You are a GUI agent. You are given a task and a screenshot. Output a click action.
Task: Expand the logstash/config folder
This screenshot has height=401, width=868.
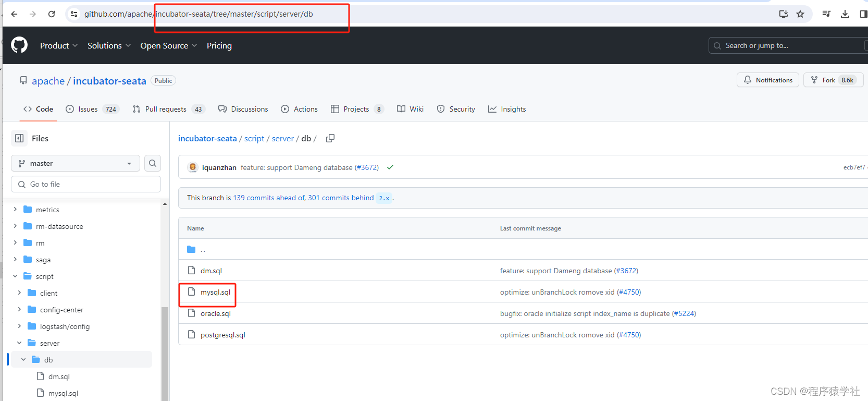19,326
